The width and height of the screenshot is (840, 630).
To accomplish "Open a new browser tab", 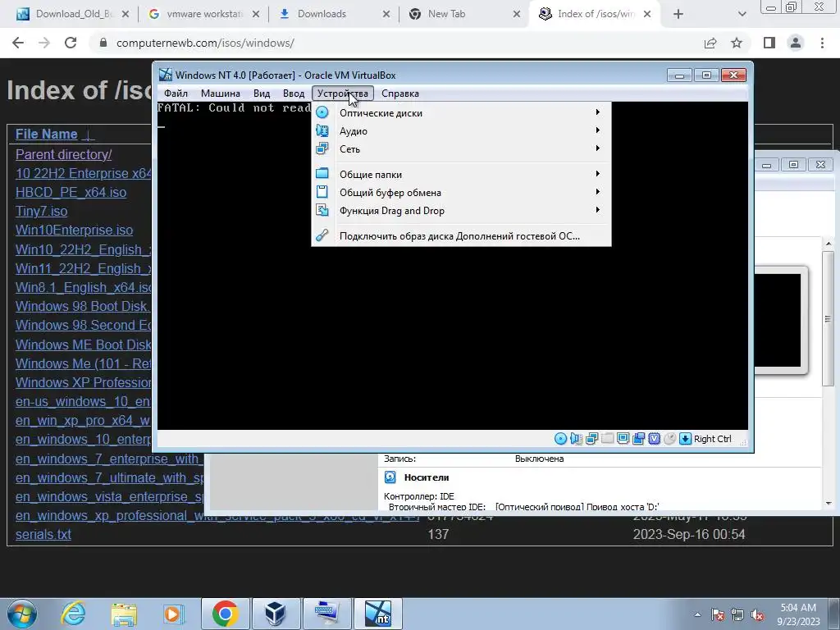I will pos(678,14).
